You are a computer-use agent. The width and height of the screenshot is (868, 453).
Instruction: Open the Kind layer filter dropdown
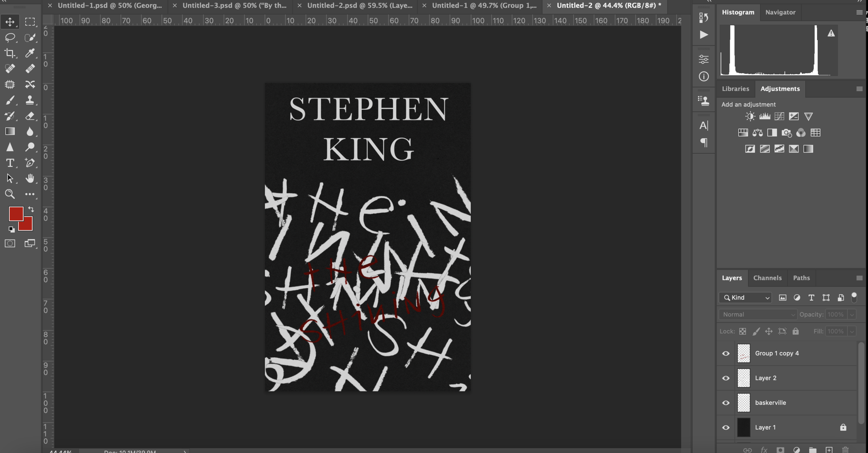click(745, 298)
